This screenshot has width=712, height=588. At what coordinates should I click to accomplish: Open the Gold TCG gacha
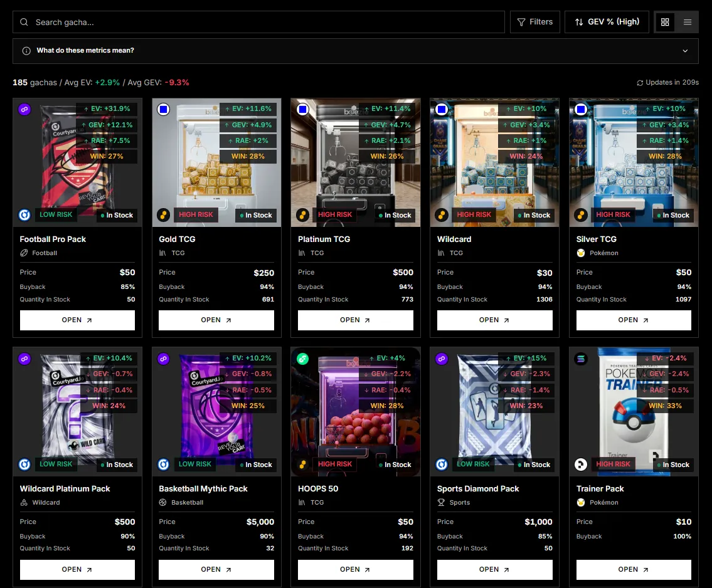pos(216,320)
